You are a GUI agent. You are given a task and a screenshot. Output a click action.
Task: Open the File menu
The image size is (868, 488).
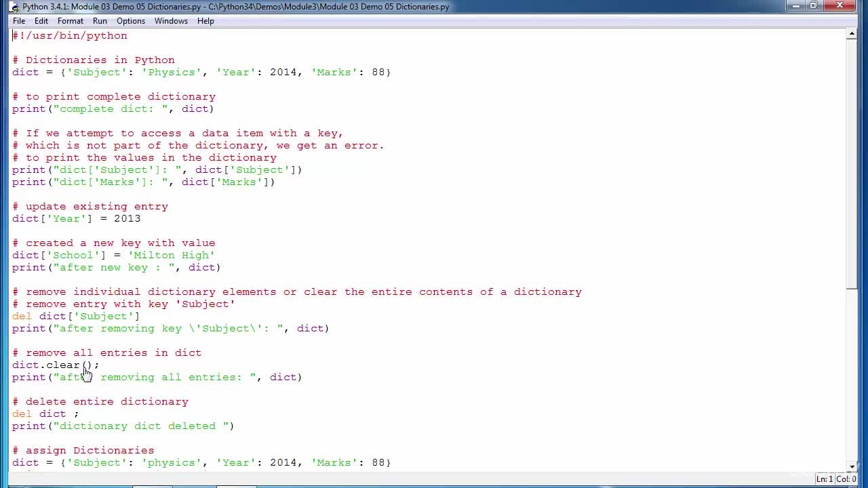pos(19,21)
